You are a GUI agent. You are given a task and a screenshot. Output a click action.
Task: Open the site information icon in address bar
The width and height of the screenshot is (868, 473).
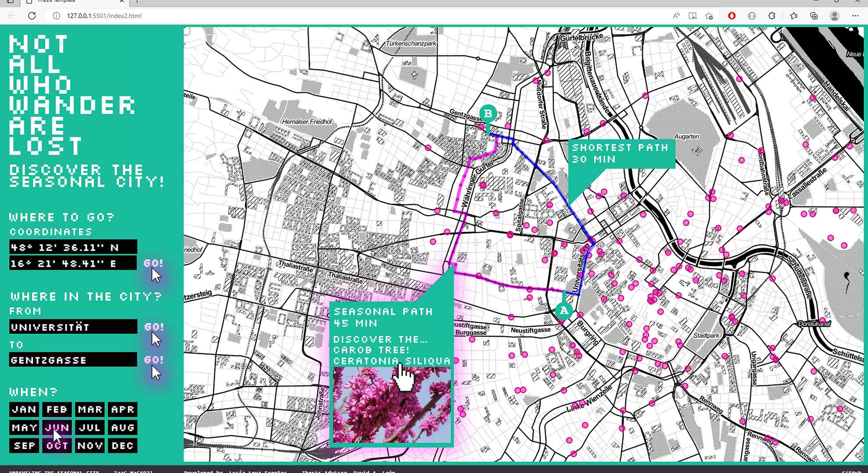click(x=56, y=16)
